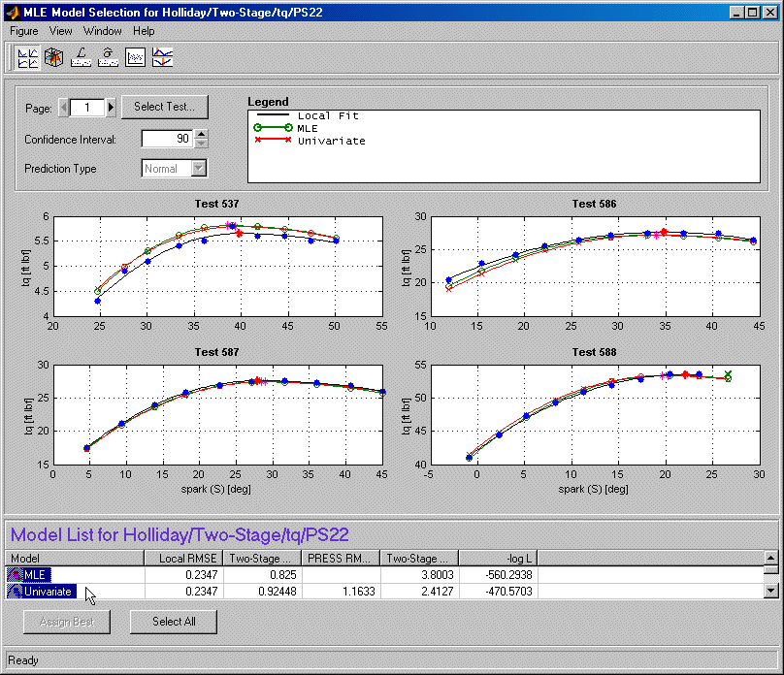This screenshot has width=784, height=675.
Task: Open the cross-section view icon
Action: (x=162, y=57)
